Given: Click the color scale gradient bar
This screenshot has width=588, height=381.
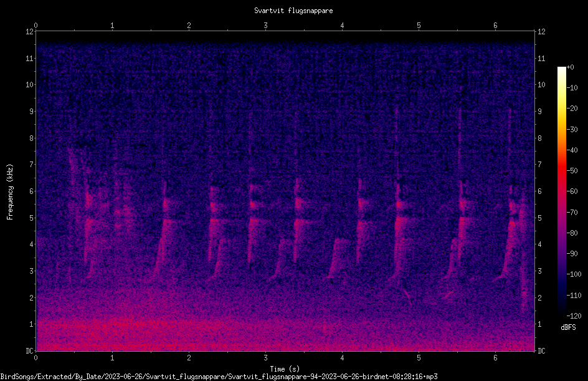Looking at the screenshot, I should click(x=561, y=191).
